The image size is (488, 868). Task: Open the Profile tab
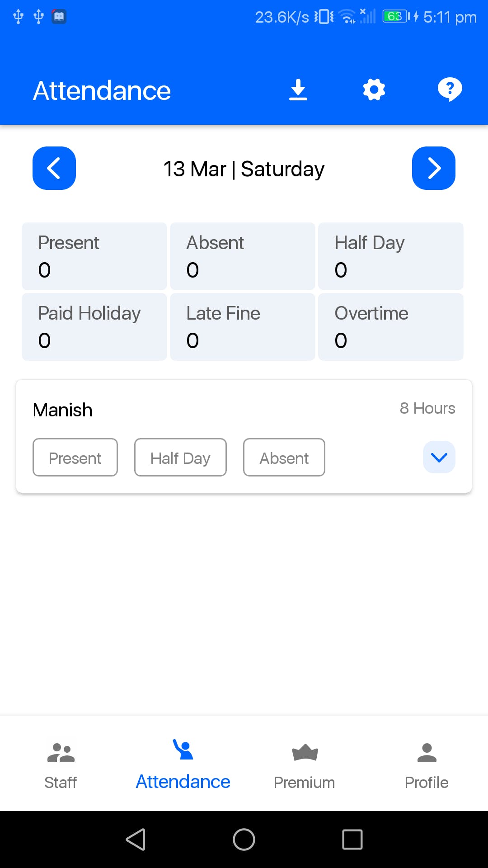pos(427,765)
